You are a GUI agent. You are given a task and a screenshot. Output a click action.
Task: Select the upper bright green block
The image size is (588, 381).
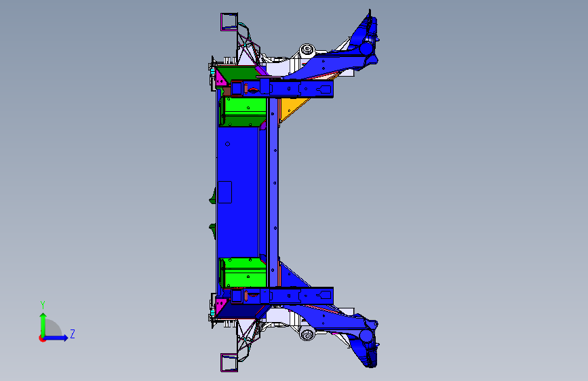pyautogui.click(x=245, y=107)
